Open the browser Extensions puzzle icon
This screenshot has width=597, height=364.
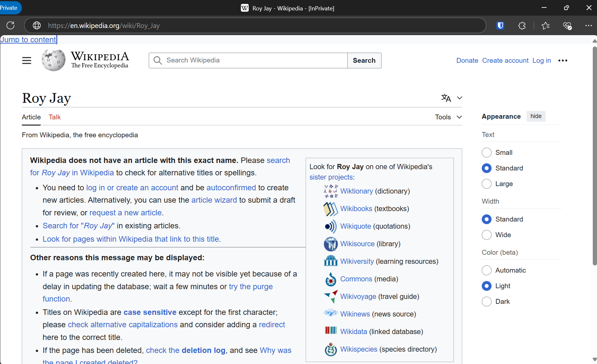[522, 25]
